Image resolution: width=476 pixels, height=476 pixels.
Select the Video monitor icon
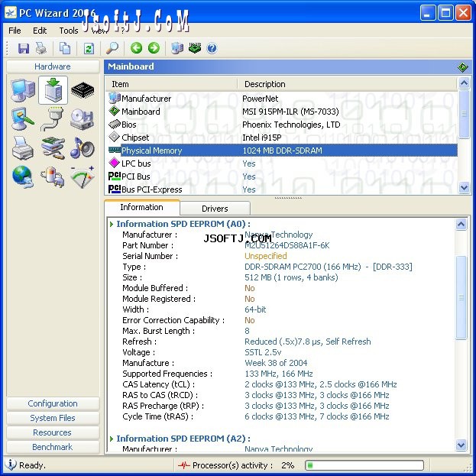(x=23, y=119)
